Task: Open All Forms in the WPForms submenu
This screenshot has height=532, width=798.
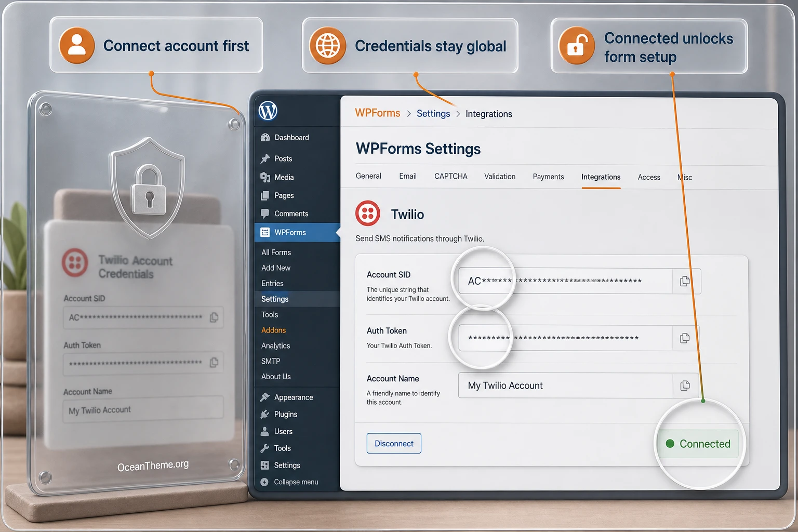Action: click(x=276, y=252)
